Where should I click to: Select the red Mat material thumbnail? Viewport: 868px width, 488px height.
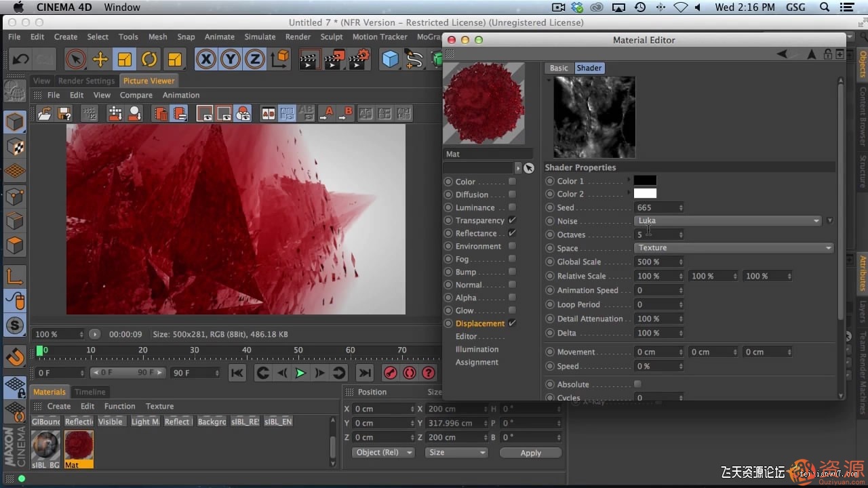79,446
